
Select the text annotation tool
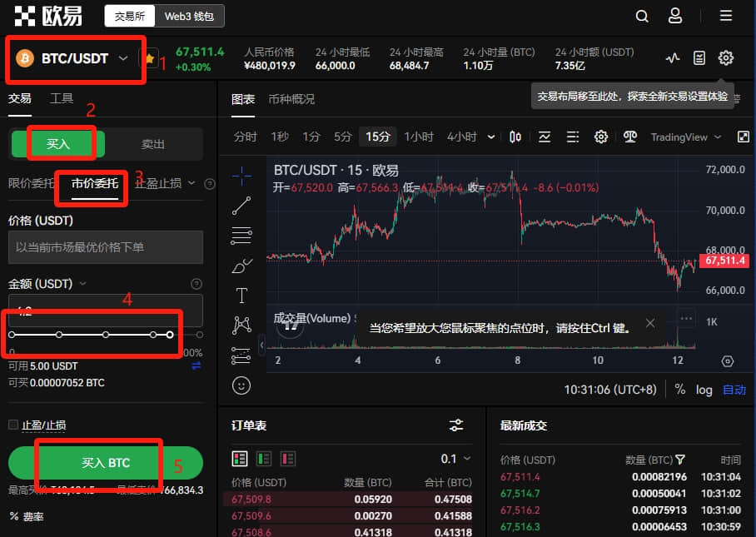[241, 295]
